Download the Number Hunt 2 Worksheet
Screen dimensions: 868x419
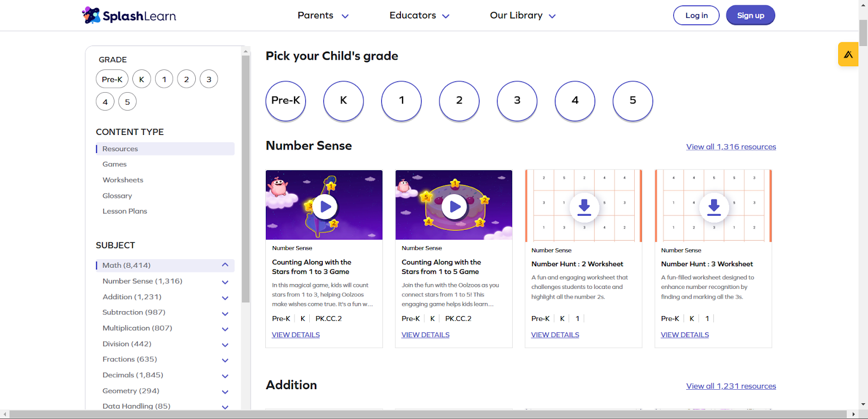(584, 207)
